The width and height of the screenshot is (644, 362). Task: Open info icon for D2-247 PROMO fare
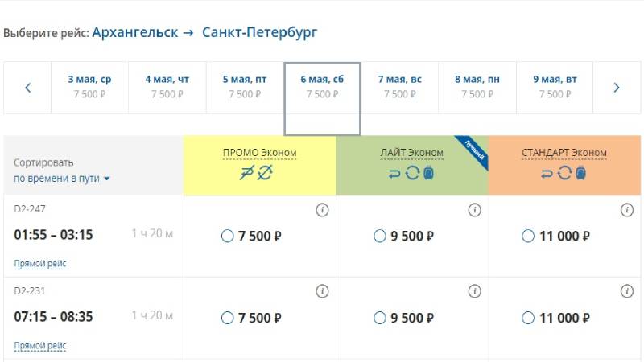(322, 210)
